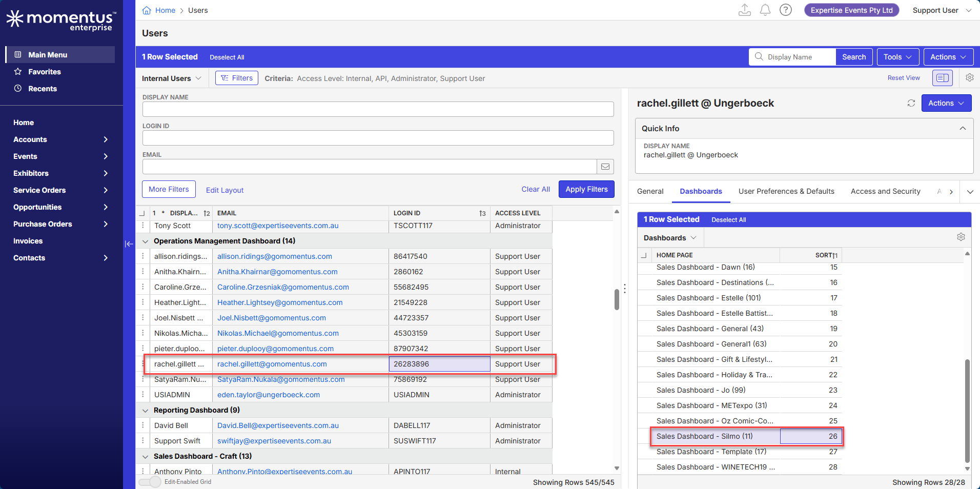
Task: Open User Preferences & Defaults tab
Action: (786, 191)
